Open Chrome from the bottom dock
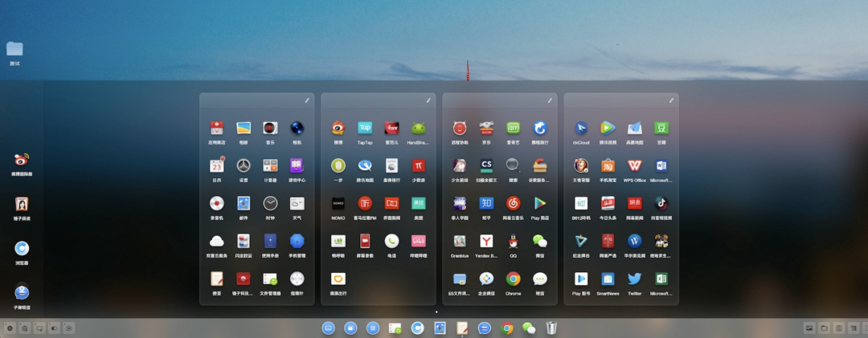The height and width of the screenshot is (338, 868). 506,328
